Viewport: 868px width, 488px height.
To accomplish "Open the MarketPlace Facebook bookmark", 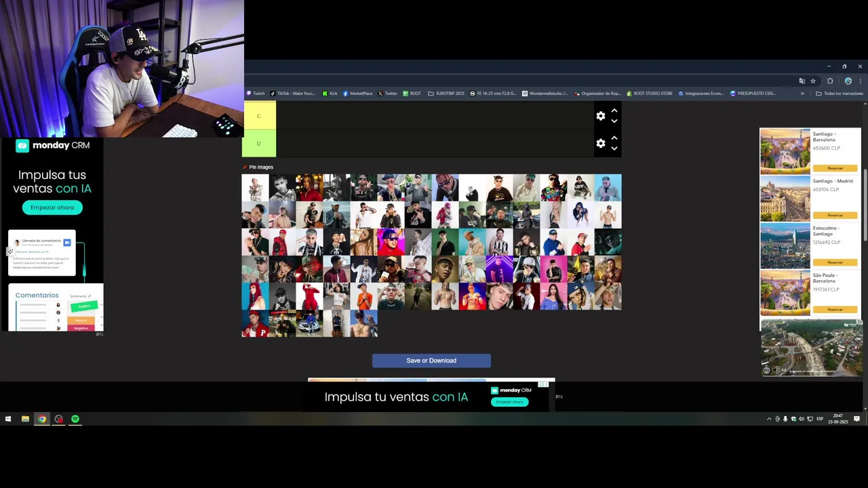I will pos(358,94).
